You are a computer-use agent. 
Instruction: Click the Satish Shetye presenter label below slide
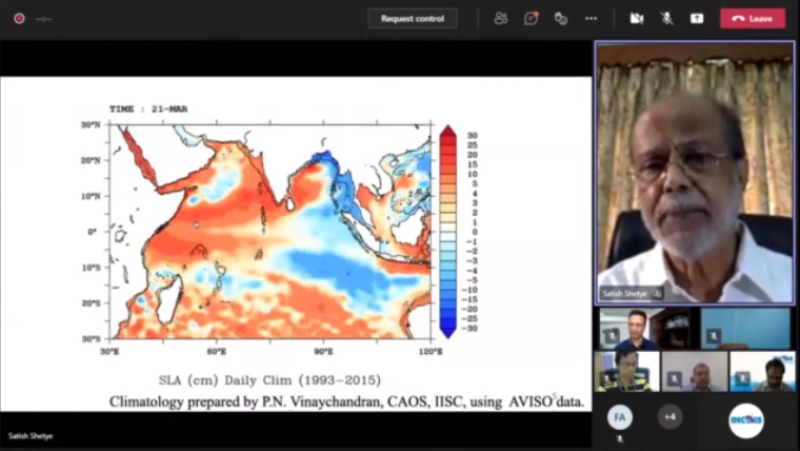pos(31,436)
